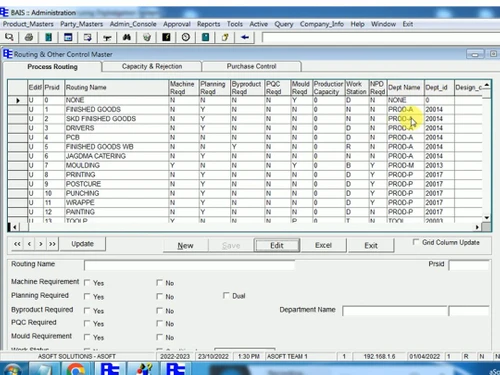Check Planning Required Dual
Image resolution: width=500 pixels, height=375 pixels.
[x=226, y=295]
